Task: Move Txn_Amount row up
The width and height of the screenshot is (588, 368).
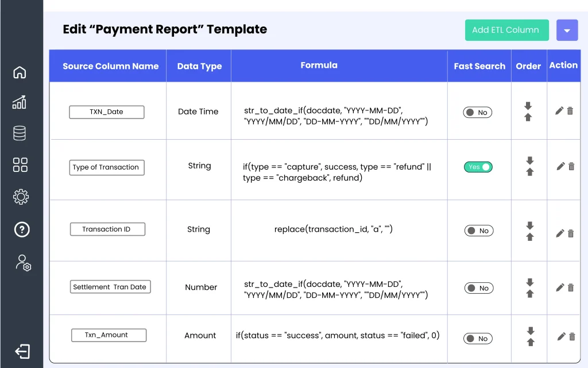Action: point(530,342)
